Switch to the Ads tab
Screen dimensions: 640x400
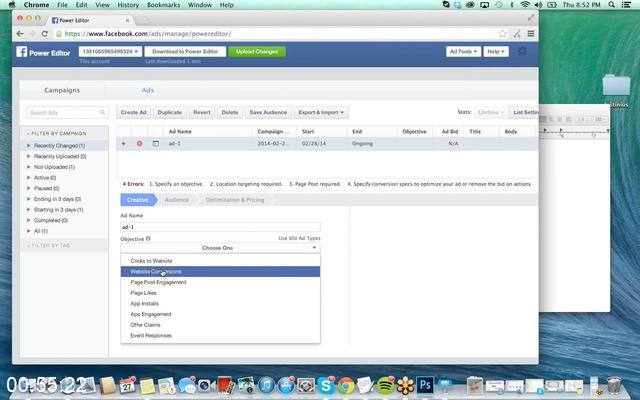pos(148,90)
